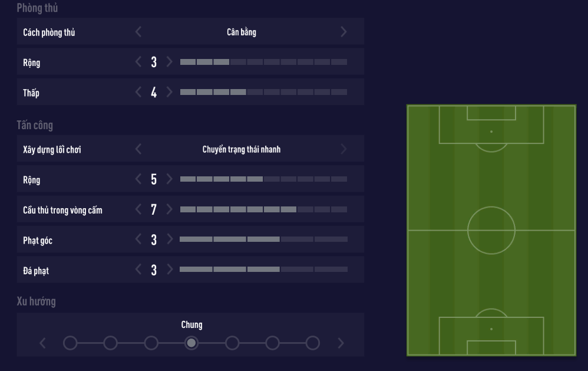This screenshot has height=371, width=588.
Task: Click left arrow for Cách phòng thủ
Action: (x=138, y=32)
